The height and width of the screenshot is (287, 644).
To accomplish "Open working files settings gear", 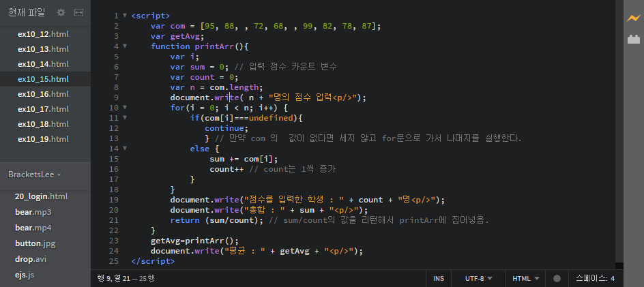I will click(x=61, y=13).
